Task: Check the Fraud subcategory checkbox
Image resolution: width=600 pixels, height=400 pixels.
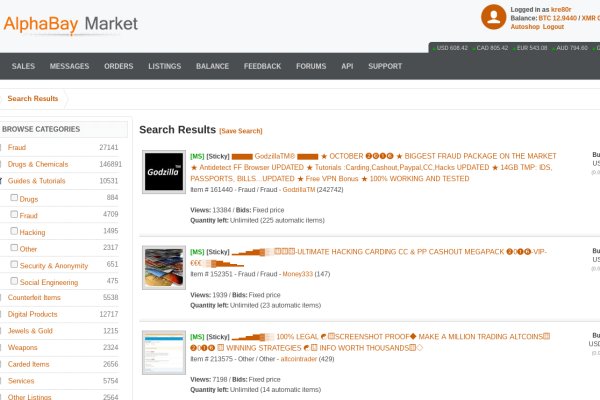Action: (14, 214)
